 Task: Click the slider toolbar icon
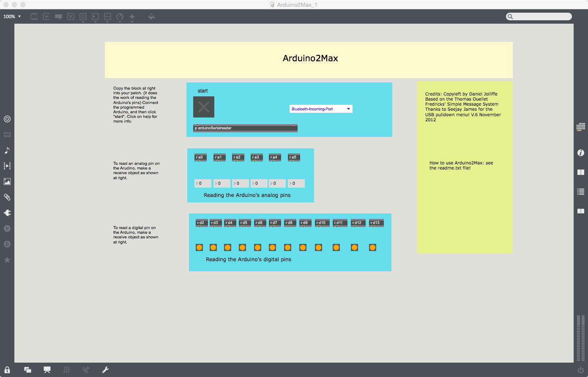pos(107,16)
